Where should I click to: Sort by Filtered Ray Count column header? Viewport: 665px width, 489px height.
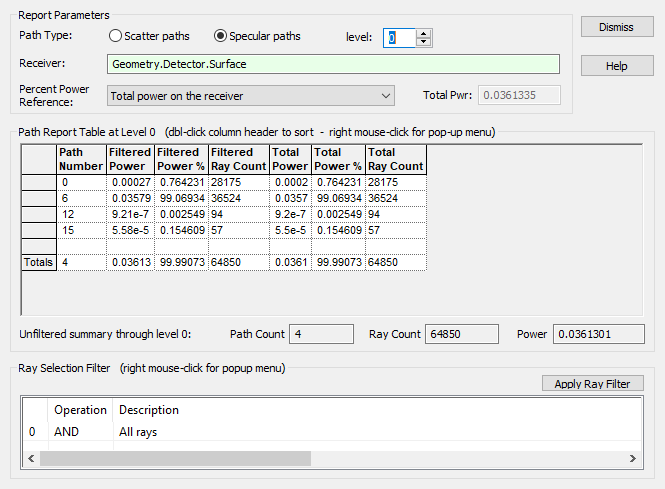pos(238,159)
